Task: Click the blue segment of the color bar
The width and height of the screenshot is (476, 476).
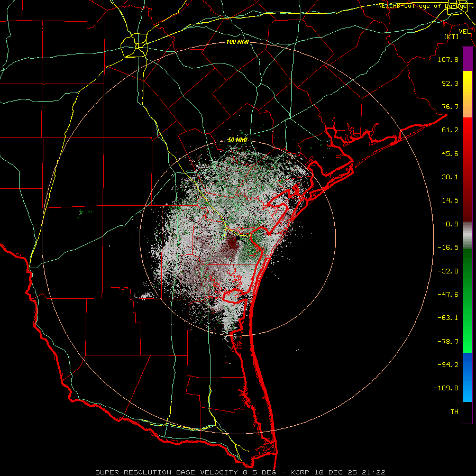Action: (467, 377)
